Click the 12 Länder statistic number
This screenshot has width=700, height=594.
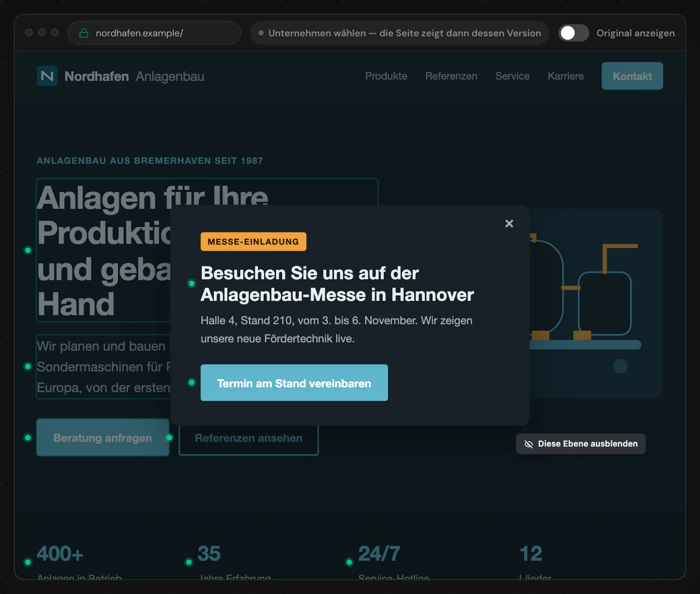pos(531,554)
